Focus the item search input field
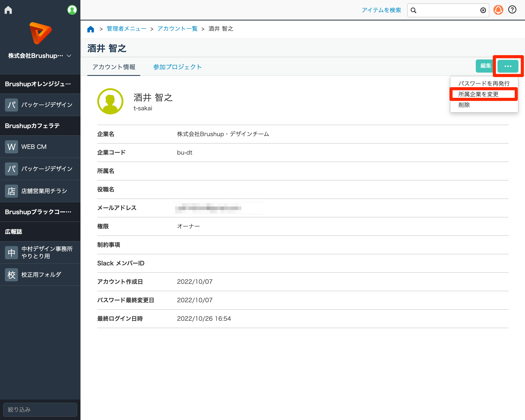The width and height of the screenshot is (525, 420). (448, 10)
